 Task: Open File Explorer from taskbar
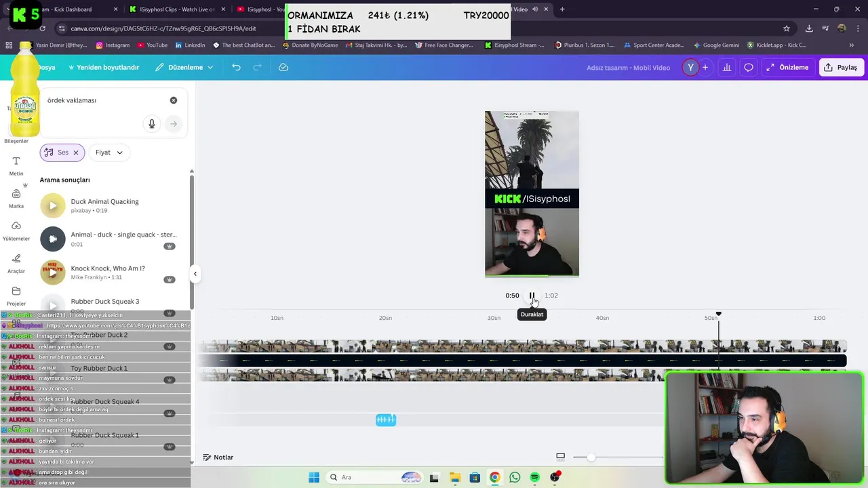point(454,478)
